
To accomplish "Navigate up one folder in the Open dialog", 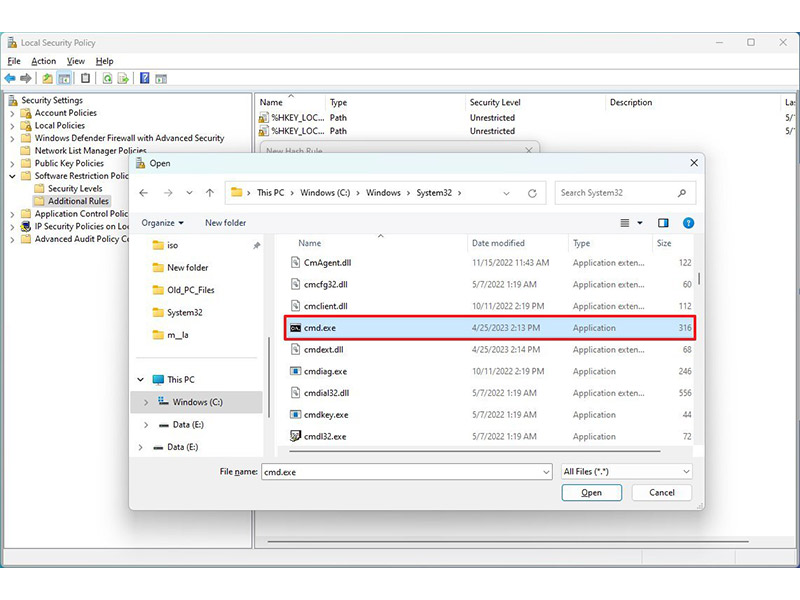I will coord(210,193).
